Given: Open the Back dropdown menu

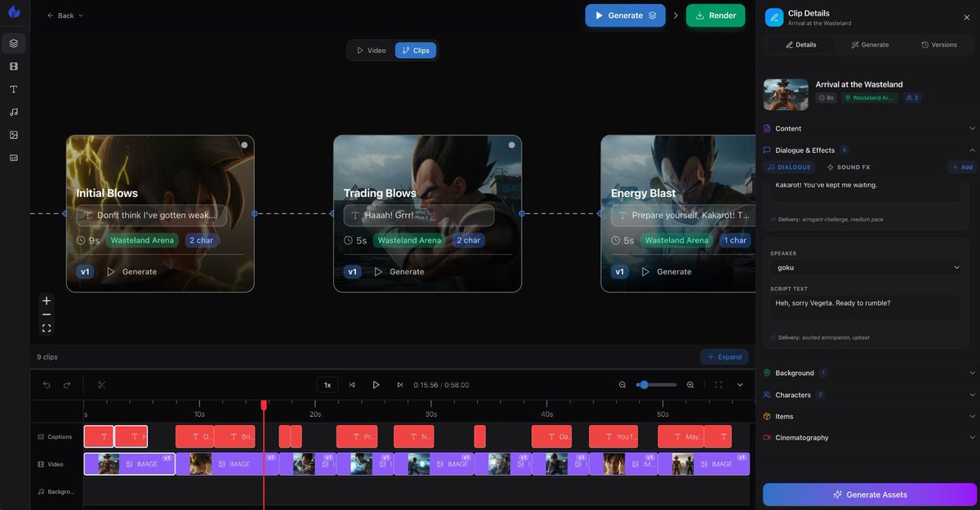Looking at the screenshot, I should (x=65, y=16).
